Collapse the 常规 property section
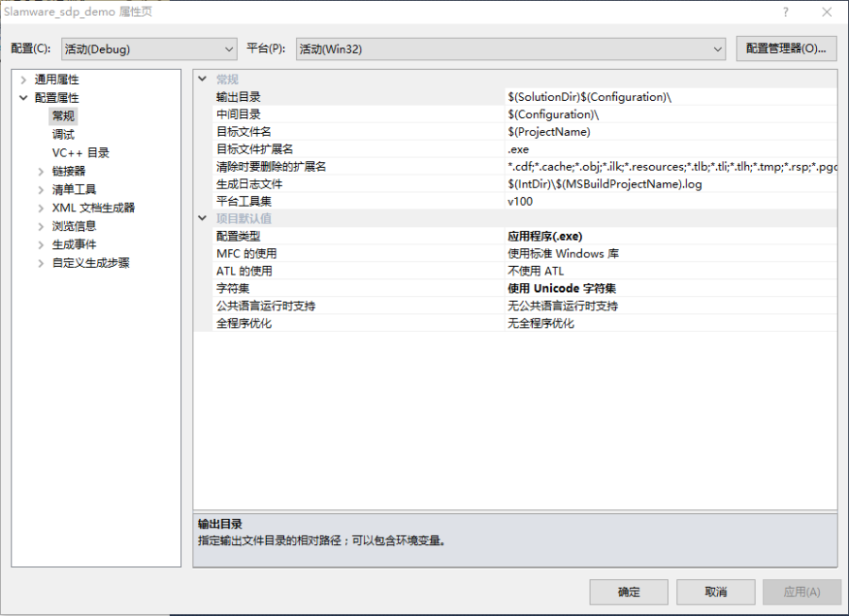This screenshot has height=616, width=849. click(x=202, y=78)
